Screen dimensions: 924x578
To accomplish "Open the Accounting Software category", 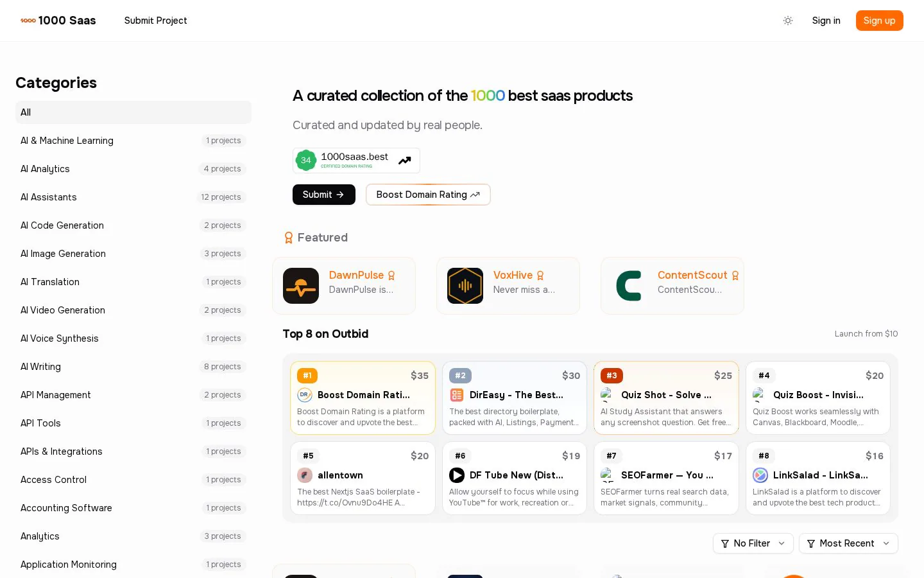I will point(133,508).
